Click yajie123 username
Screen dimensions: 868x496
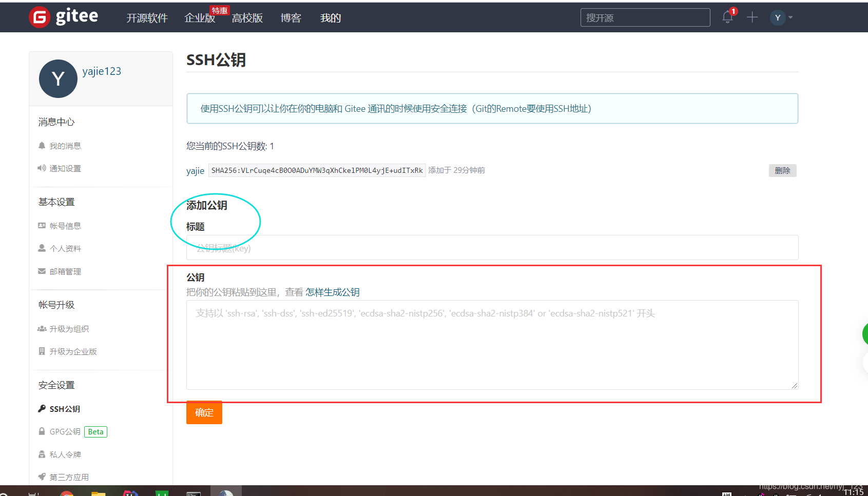(102, 71)
